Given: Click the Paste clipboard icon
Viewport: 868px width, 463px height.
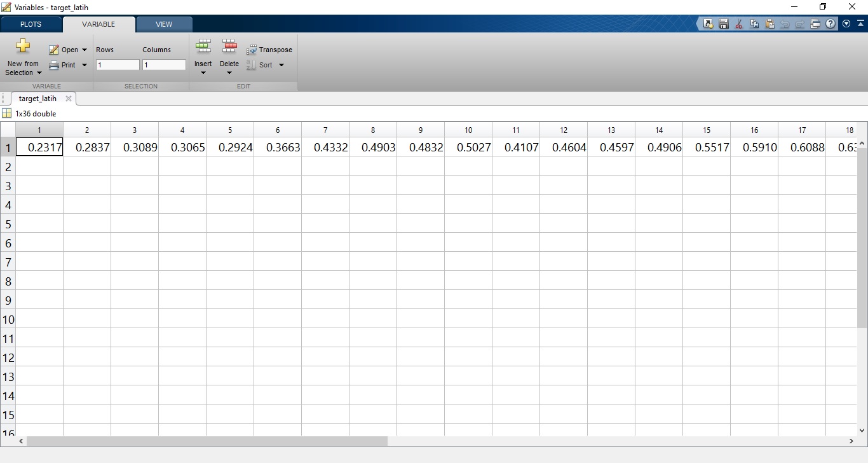Looking at the screenshot, I should pyautogui.click(x=770, y=24).
